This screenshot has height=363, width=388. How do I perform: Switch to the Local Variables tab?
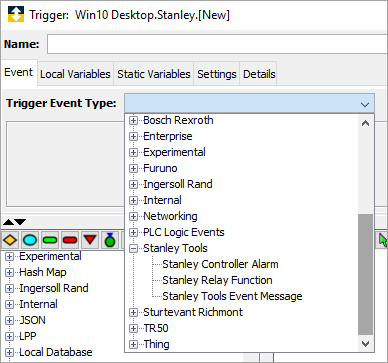pos(75,74)
